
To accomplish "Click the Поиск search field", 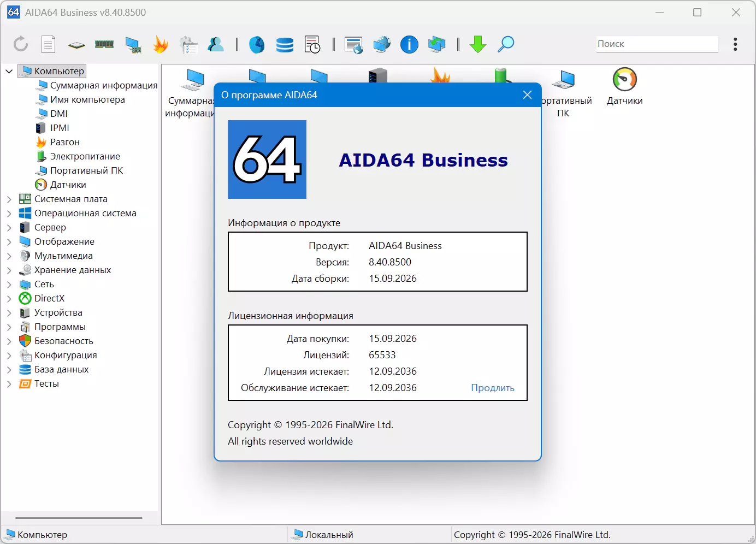I will 657,44.
